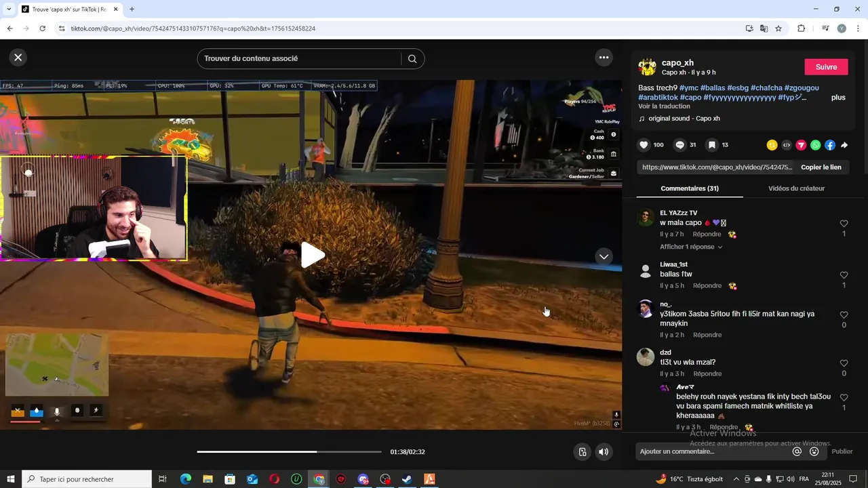Open capo_xh's profile avatar
Image resolution: width=868 pixels, height=488 pixels.
coord(647,67)
